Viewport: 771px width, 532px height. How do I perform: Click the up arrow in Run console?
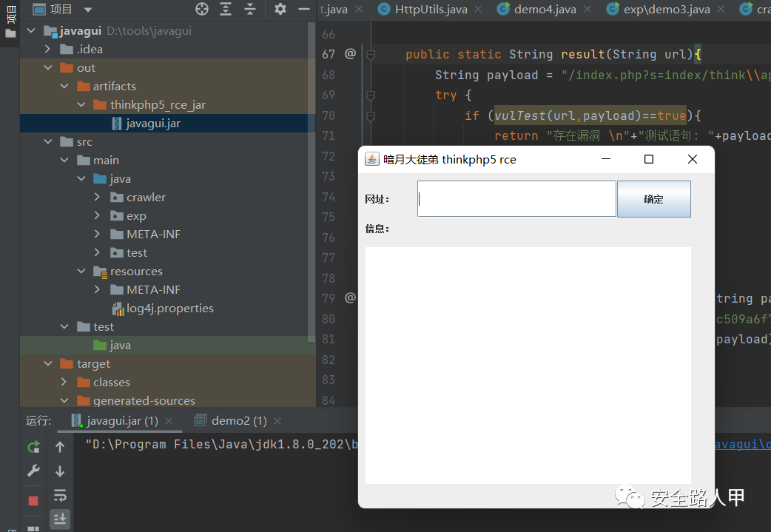60,447
